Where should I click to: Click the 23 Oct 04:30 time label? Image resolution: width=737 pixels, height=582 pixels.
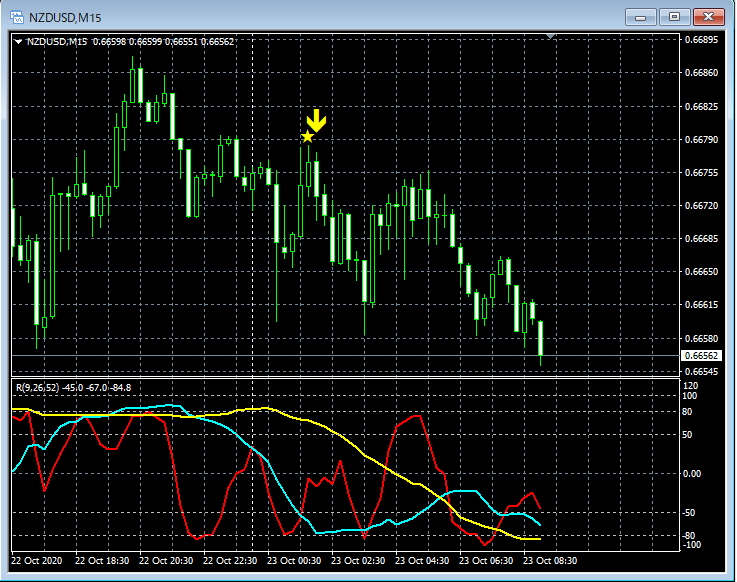422,560
